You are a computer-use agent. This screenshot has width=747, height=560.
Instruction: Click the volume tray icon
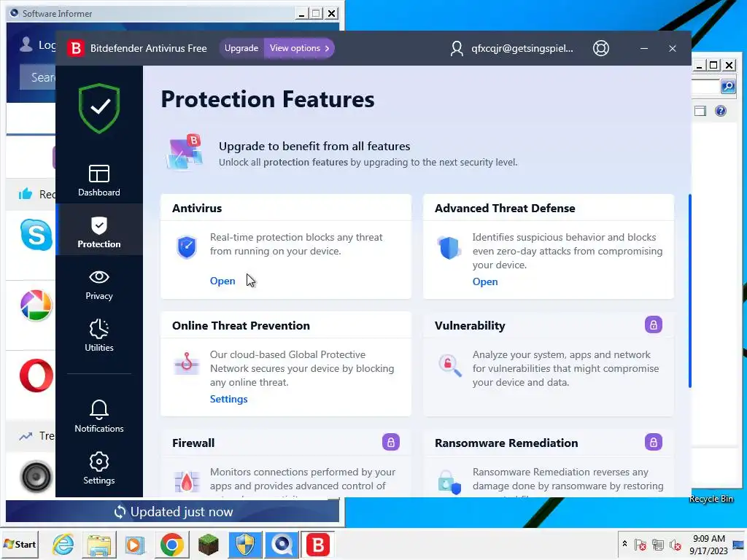click(x=675, y=544)
